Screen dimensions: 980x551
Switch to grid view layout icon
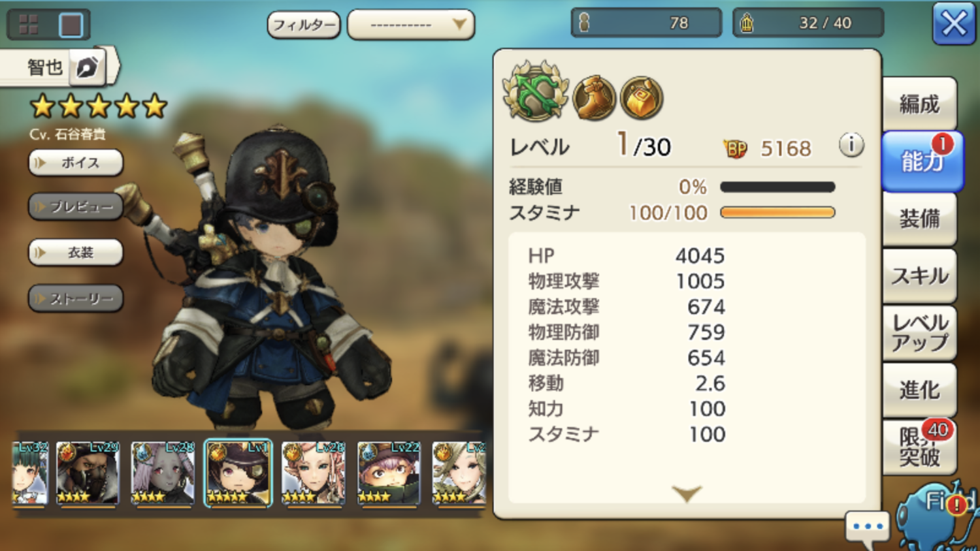[28, 25]
